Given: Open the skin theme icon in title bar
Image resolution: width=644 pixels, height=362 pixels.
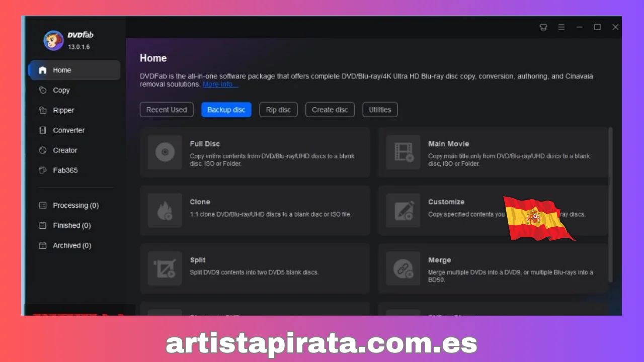Looking at the screenshot, I should [x=543, y=27].
